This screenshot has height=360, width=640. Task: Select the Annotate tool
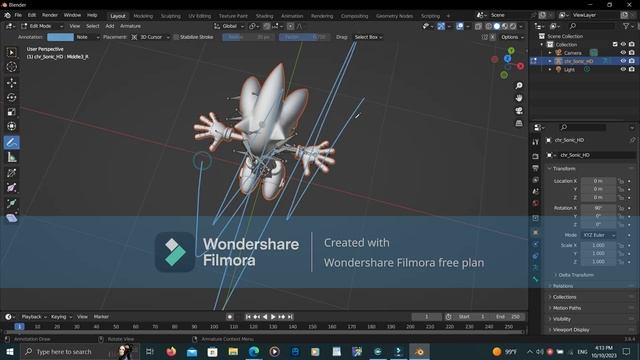pyautogui.click(x=11, y=142)
